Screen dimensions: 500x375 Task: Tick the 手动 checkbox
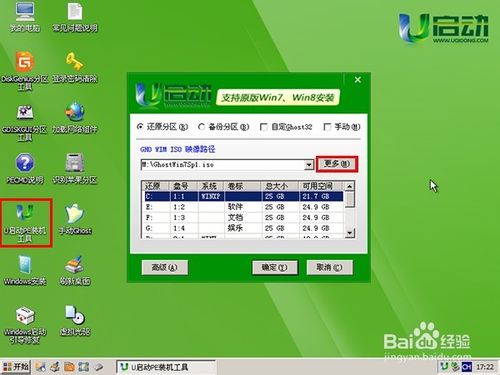(327, 127)
